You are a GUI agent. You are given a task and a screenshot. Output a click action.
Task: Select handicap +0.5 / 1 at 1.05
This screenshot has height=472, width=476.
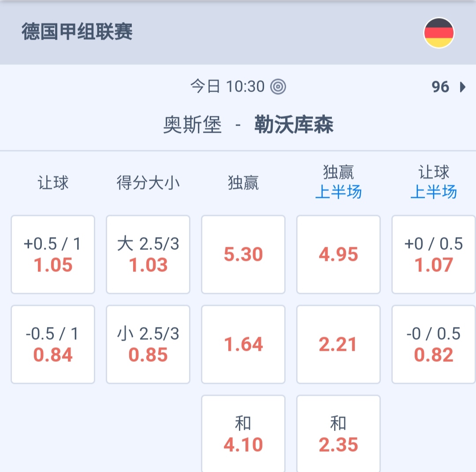53,254
